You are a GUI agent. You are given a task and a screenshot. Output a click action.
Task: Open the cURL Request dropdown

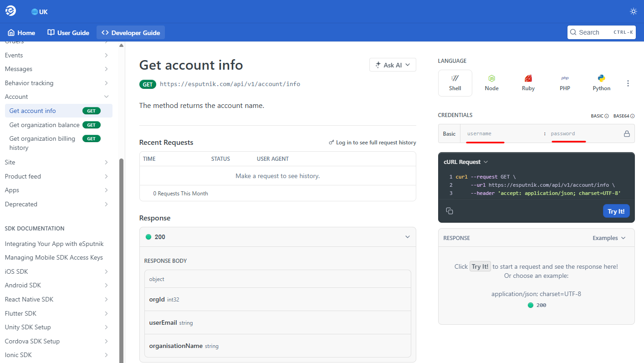tap(465, 162)
